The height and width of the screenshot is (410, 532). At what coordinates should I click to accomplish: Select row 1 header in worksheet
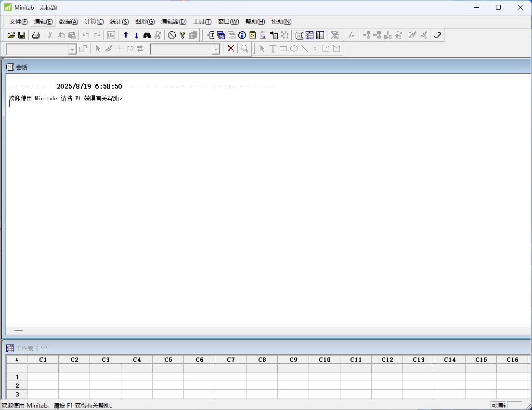[17, 377]
